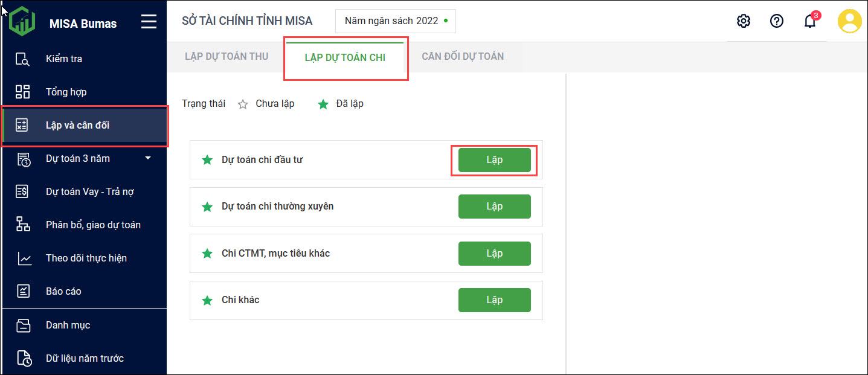Open the notifications bell

810,21
